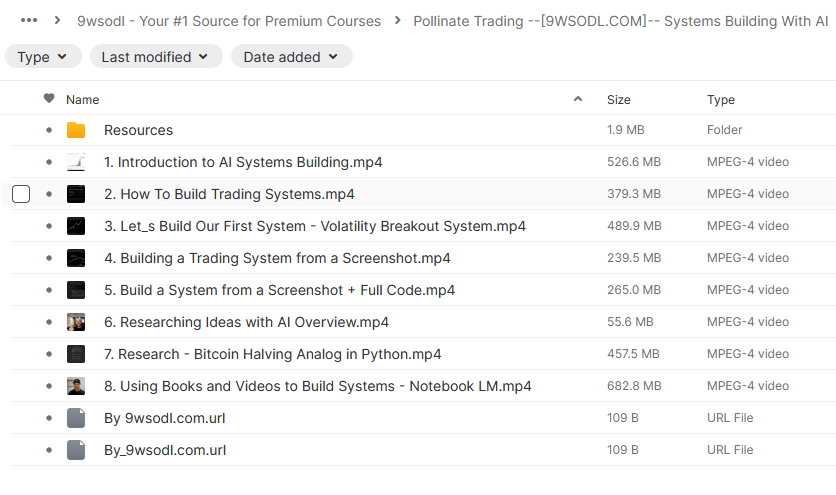Open the Last modified filter dropdown

pyautogui.click(x=156, y=57)
